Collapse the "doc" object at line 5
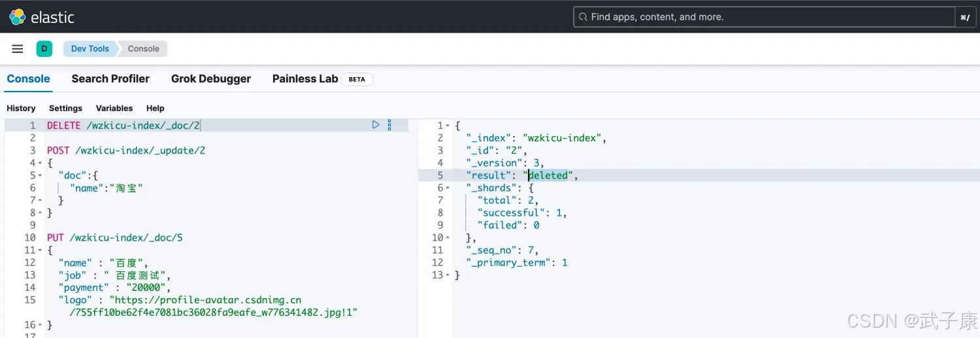The image size is (980, 338). pyautogui.click(x=41, y=175)
